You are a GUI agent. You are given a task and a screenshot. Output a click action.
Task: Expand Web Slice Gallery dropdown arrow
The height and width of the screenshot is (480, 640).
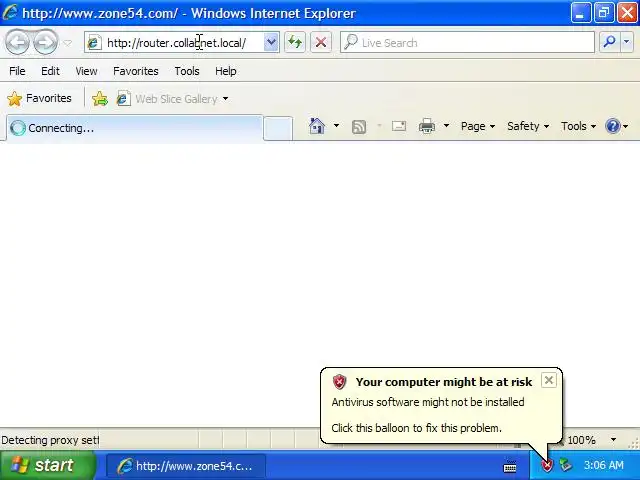pyautogui.click(x=225, y=99)
